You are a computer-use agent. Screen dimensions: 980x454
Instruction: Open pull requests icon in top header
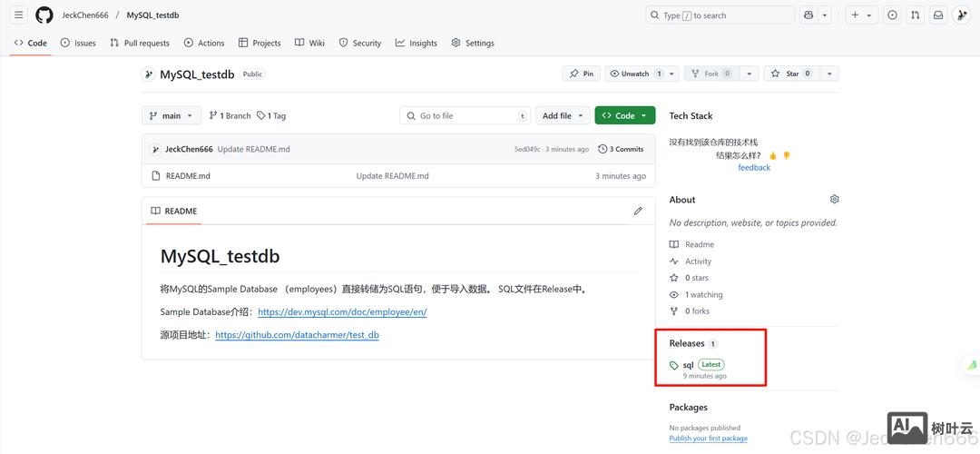pyautogui.click(x=915, y=15)
